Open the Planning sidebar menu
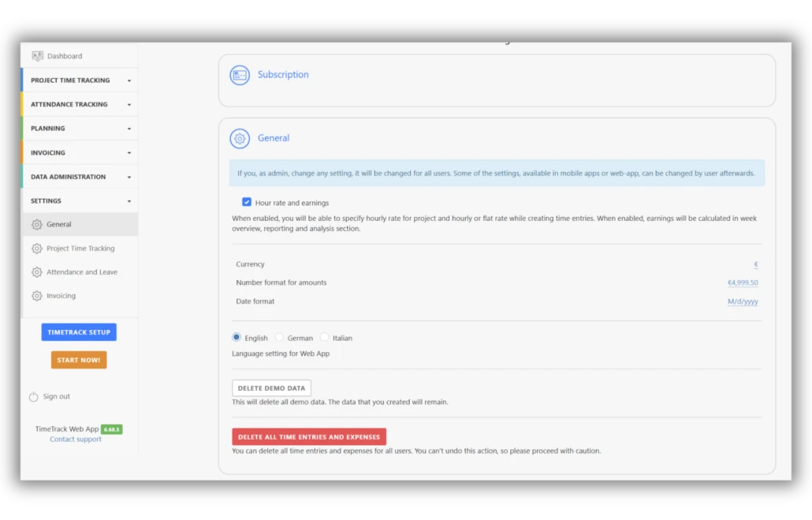The height and width of the screenshot is (520, 812). pyautogui.click(x=79, y=129)
